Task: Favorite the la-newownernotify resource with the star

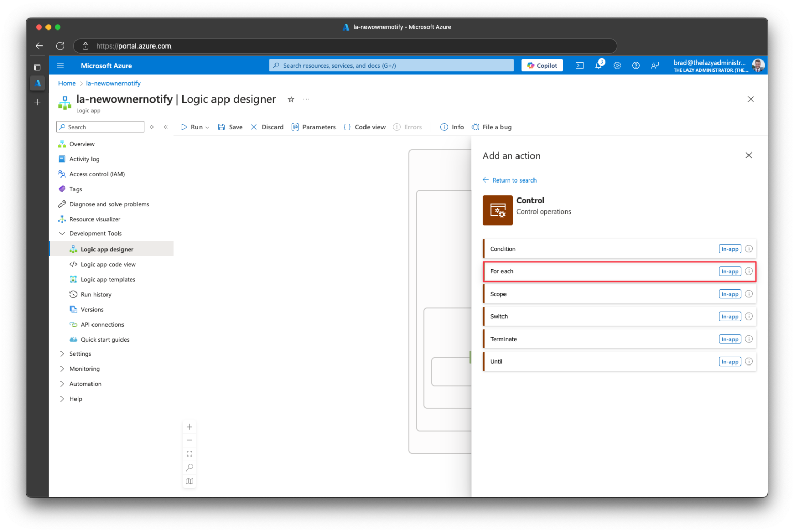Action: [x=291, y=99]
